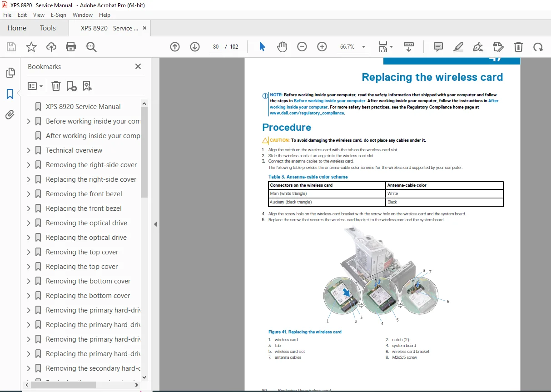Click the Save file icon
This screenshot has width=551, height=392.
(x=11, y=47)
